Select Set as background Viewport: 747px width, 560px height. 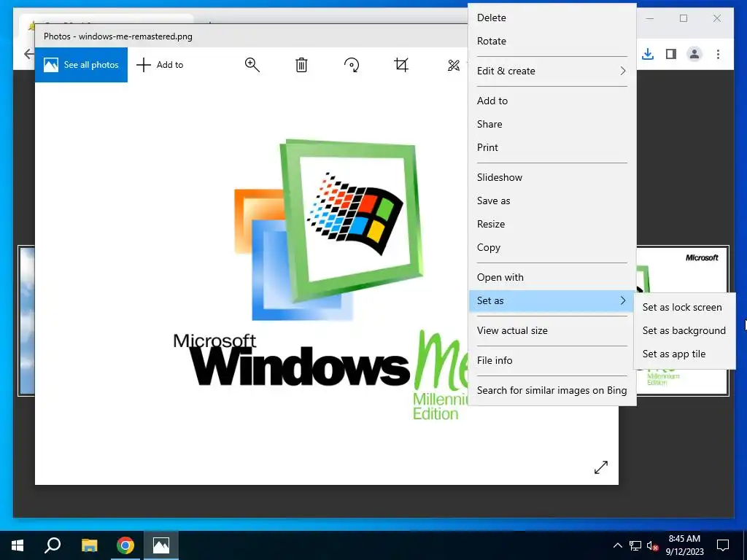tap(684, 331)
